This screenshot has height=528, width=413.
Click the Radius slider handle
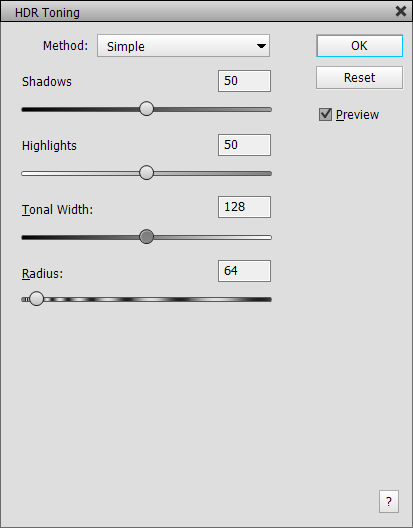pyautogui.click(x=36, y=299)
